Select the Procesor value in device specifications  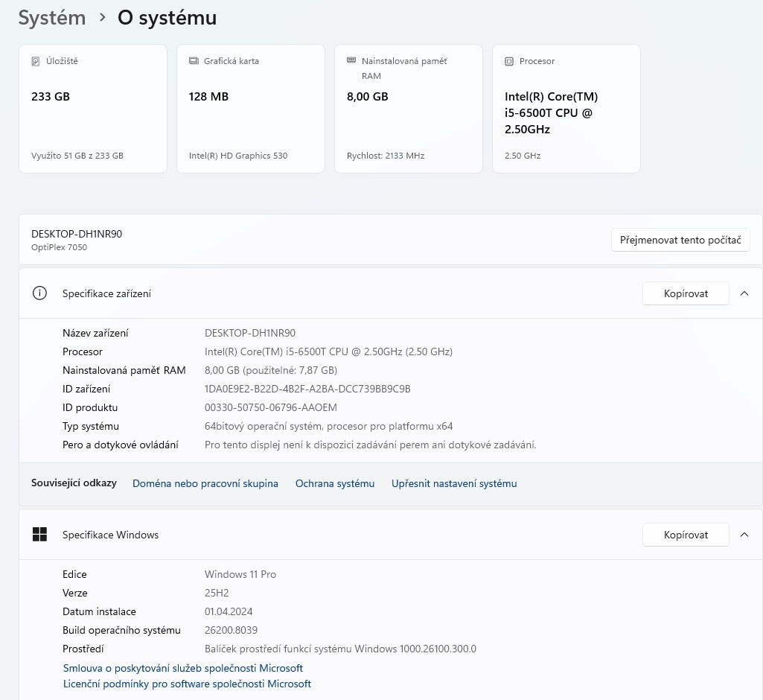click(x=328, y=351)
